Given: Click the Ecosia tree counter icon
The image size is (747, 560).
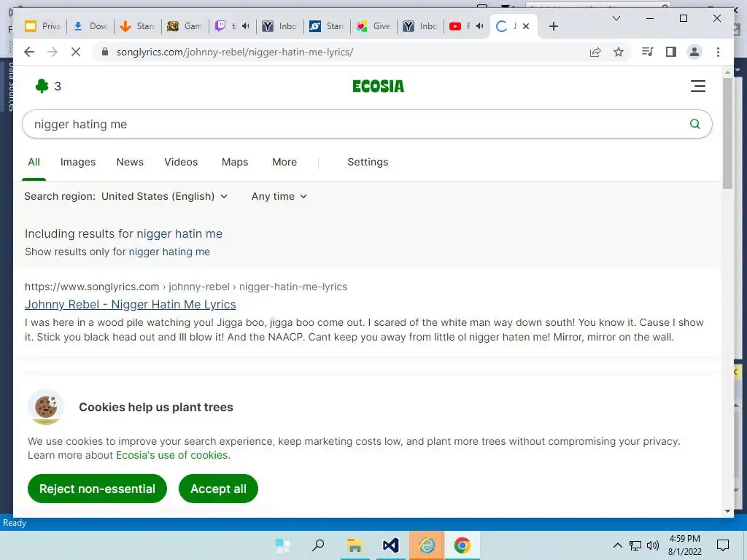Looking at the screenshot, I should pos(42,86).
